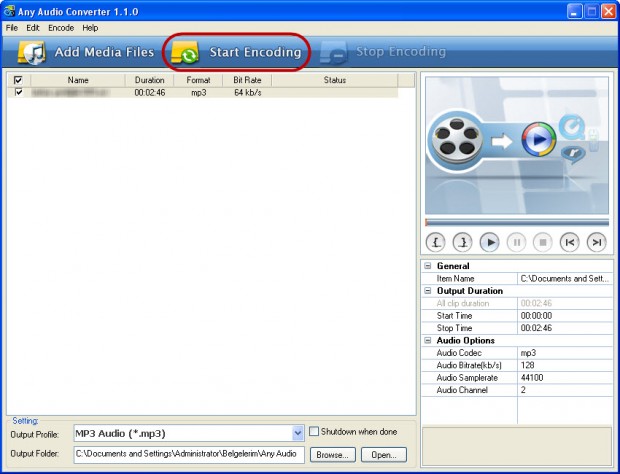Open the Encode menu
620x474 pixels.
(x=61, y=28)
